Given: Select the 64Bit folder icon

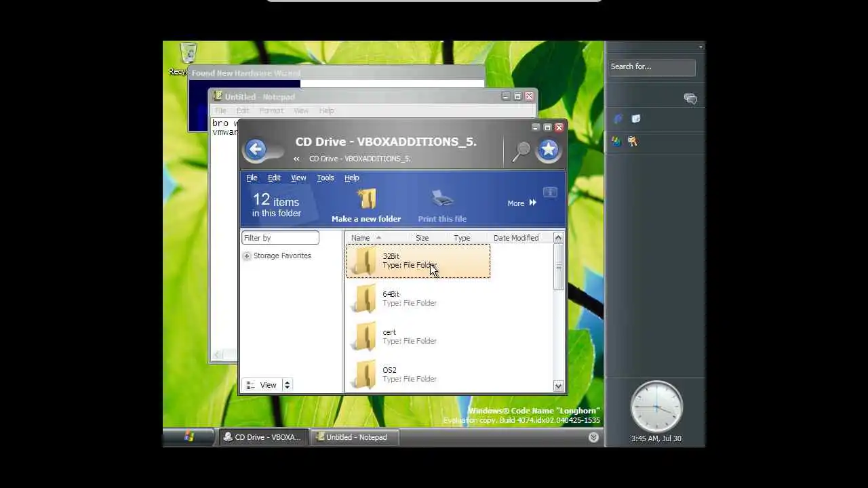Looking at the screenshot, I should (364, 299).
